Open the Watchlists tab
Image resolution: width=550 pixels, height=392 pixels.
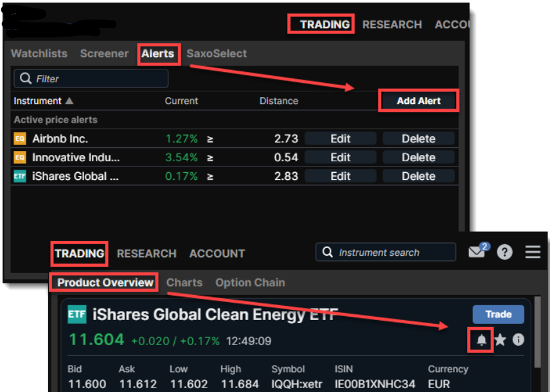point(39,53)
